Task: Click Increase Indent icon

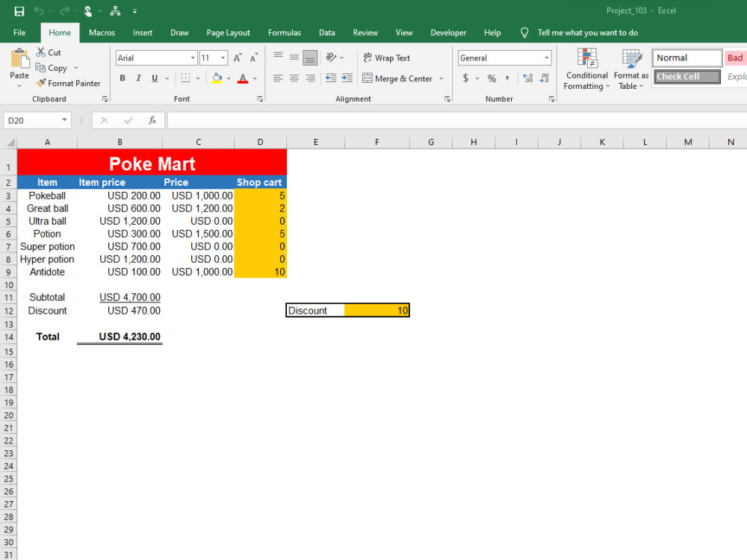Action: point(347,78)
